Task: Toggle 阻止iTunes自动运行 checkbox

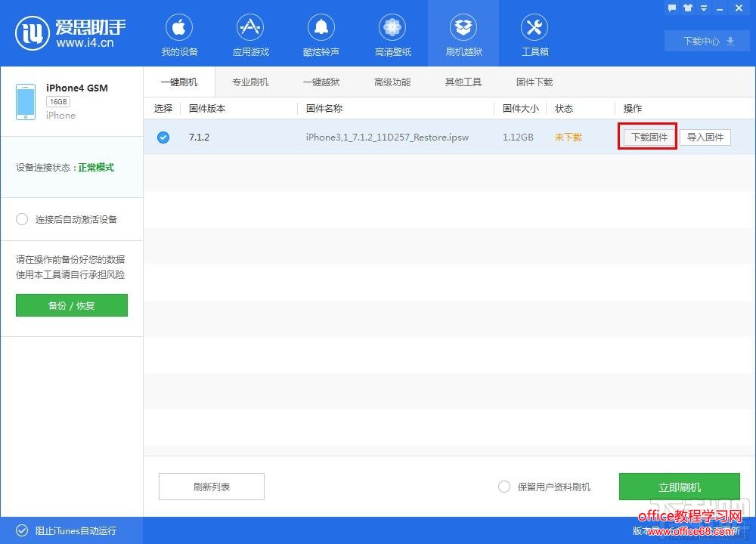Action: 22,530
